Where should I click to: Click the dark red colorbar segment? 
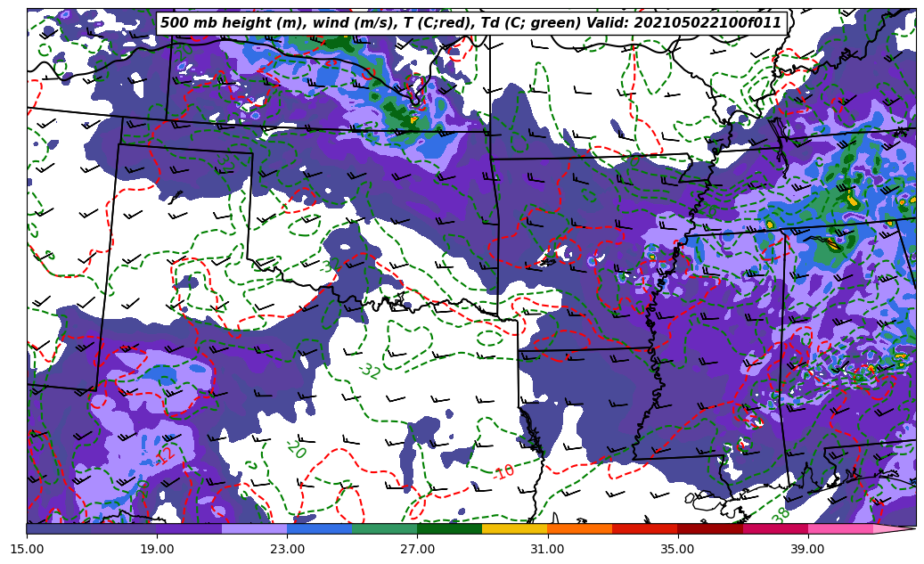tap(710, 529)
